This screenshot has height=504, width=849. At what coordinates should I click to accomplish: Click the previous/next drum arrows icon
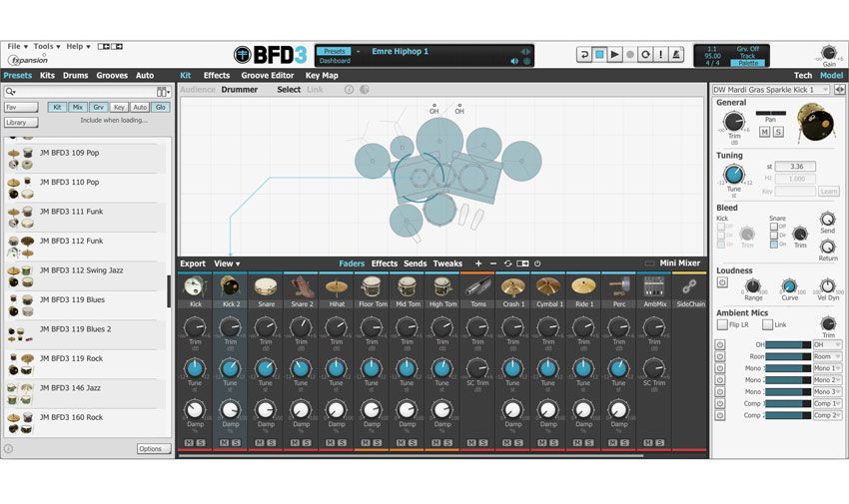[x=840, y=90]
